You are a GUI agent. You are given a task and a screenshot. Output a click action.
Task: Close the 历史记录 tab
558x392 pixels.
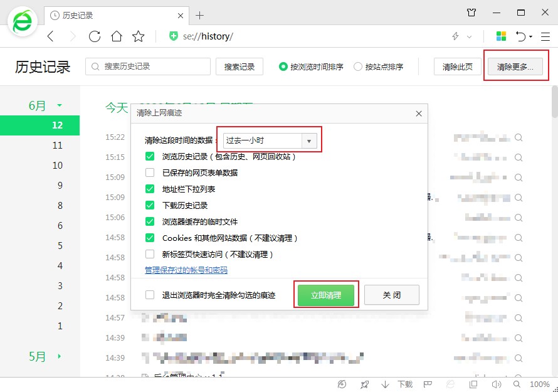pos(181,16)
